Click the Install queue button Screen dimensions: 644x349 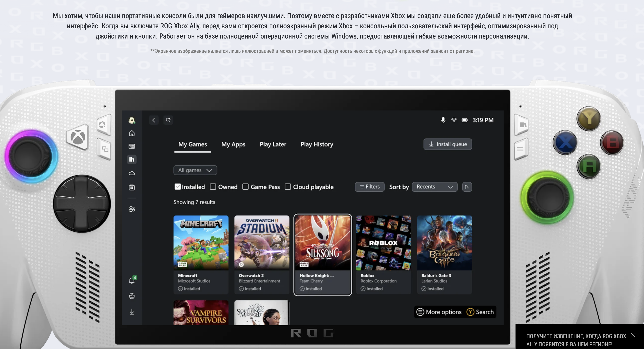click(x=448, y=144)
